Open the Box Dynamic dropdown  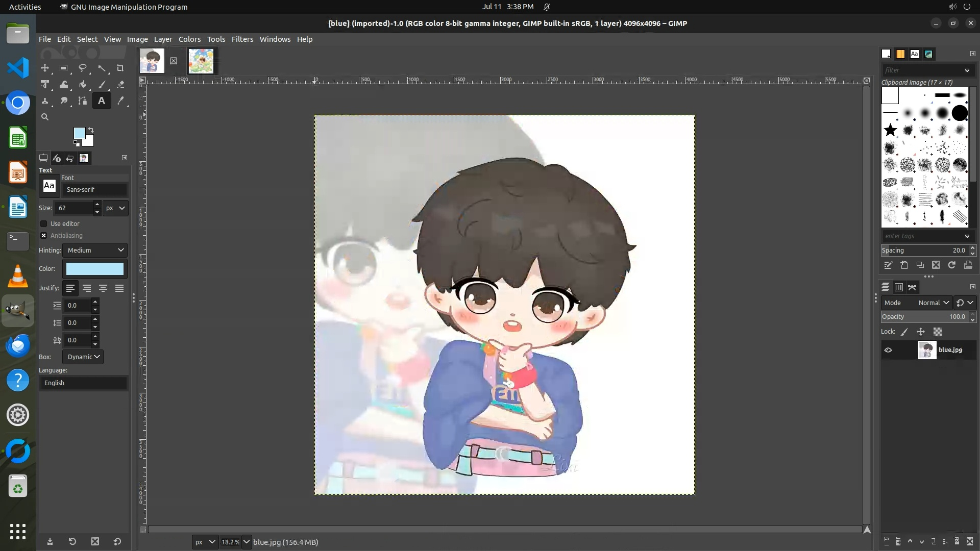83,357
